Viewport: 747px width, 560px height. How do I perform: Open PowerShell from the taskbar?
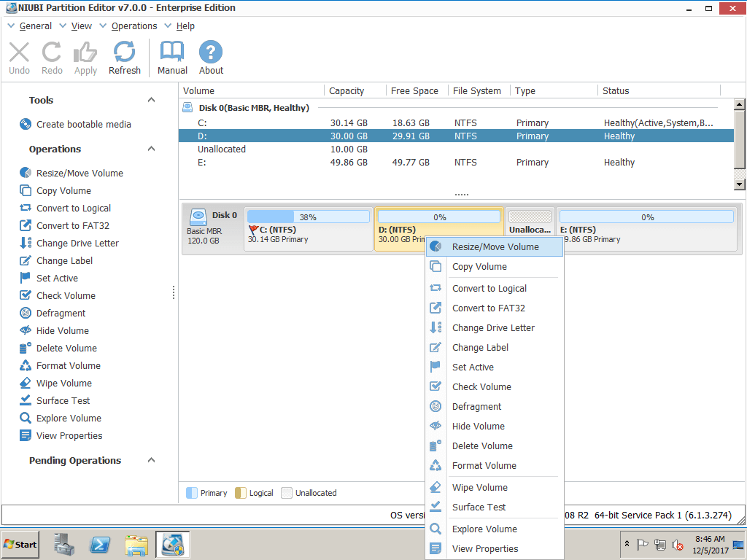100,545
